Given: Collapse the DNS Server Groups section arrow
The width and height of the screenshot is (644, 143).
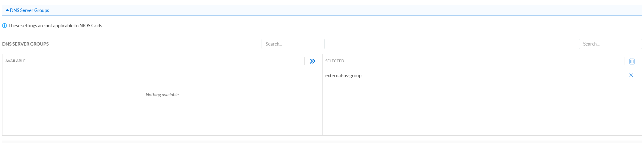Looking at the screenshot, I should 7,10.
